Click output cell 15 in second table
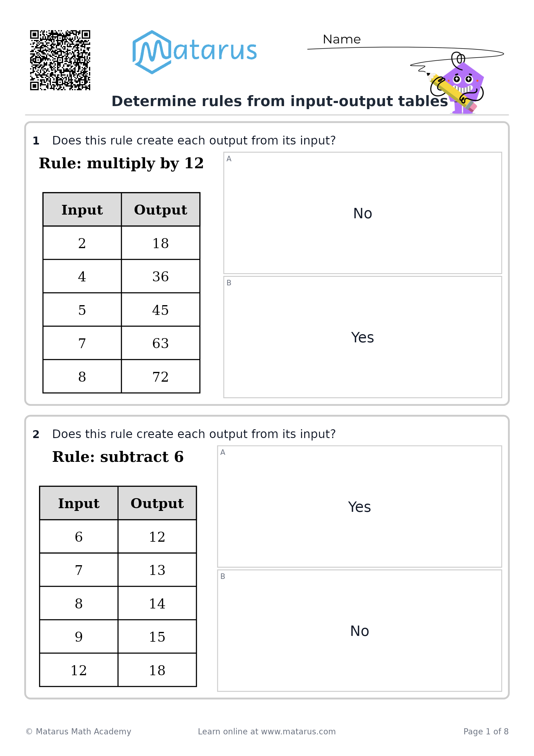Image resolution: width=534 pixels, height=756 pixels. tap(157, 637)
